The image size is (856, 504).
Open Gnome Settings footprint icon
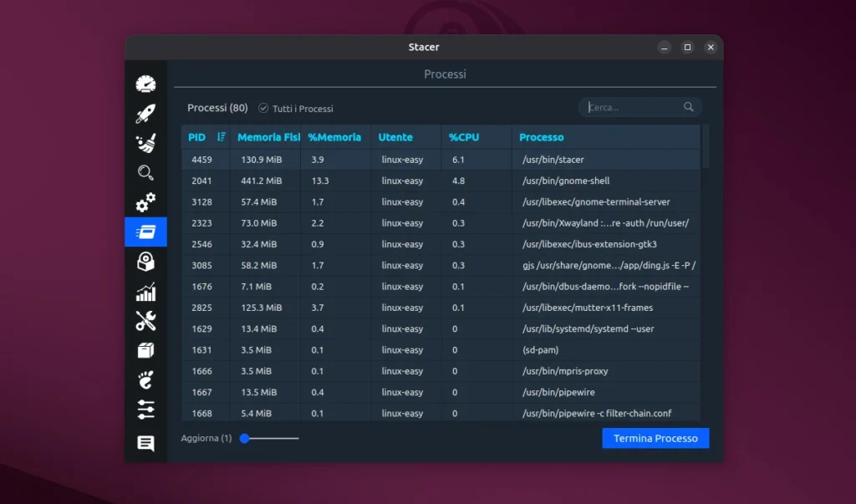pos(145,380)
